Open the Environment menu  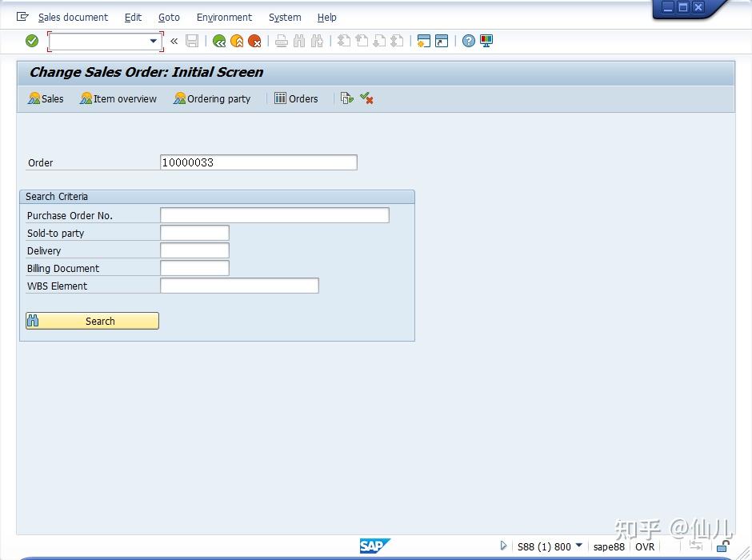pyautogui.click(x=224, y=17)
